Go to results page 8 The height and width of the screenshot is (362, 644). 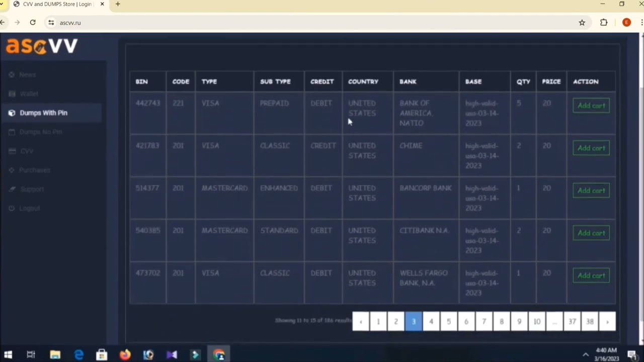click(x=502, y=321)
